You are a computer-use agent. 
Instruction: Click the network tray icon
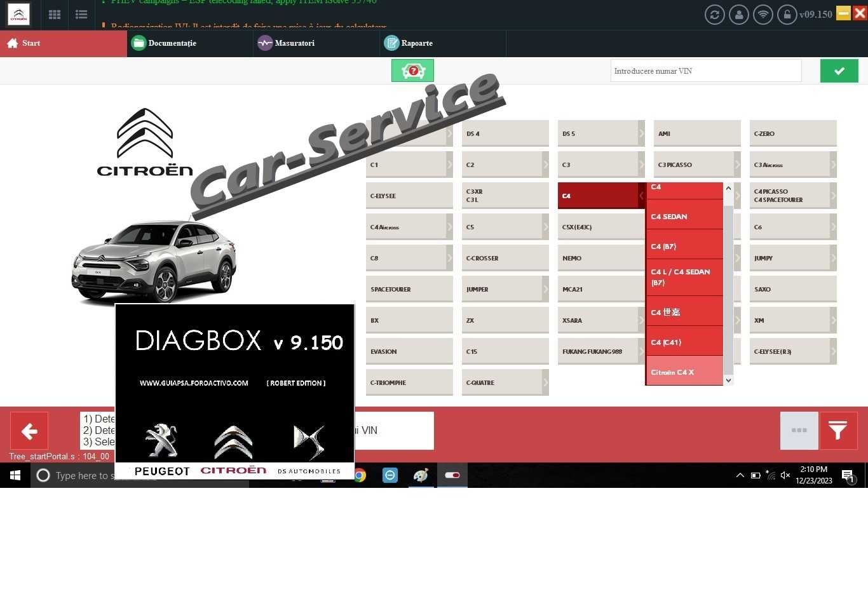pos(770,475)
